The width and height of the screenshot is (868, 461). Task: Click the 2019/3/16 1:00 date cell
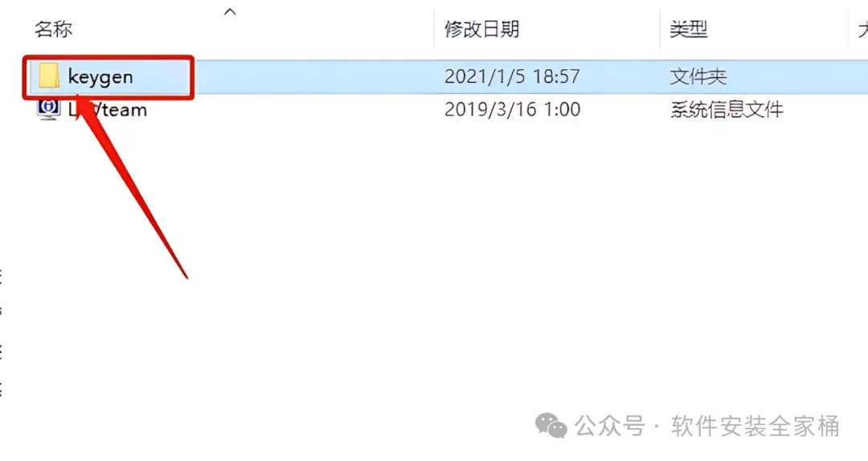512,109
